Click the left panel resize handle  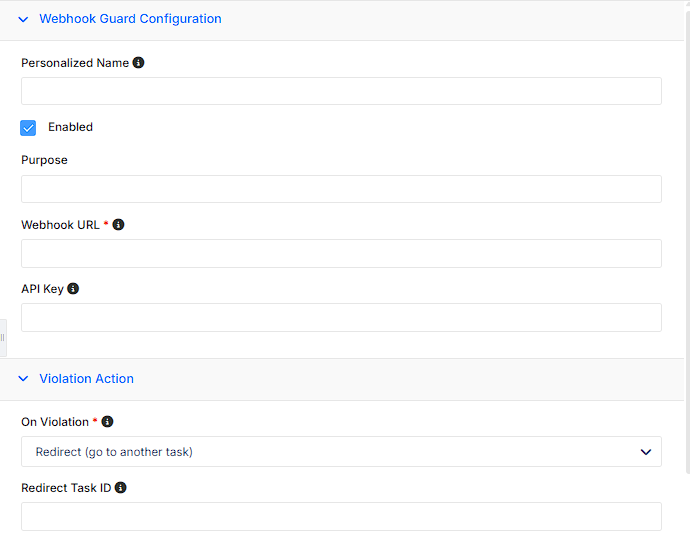click(3, 338)
